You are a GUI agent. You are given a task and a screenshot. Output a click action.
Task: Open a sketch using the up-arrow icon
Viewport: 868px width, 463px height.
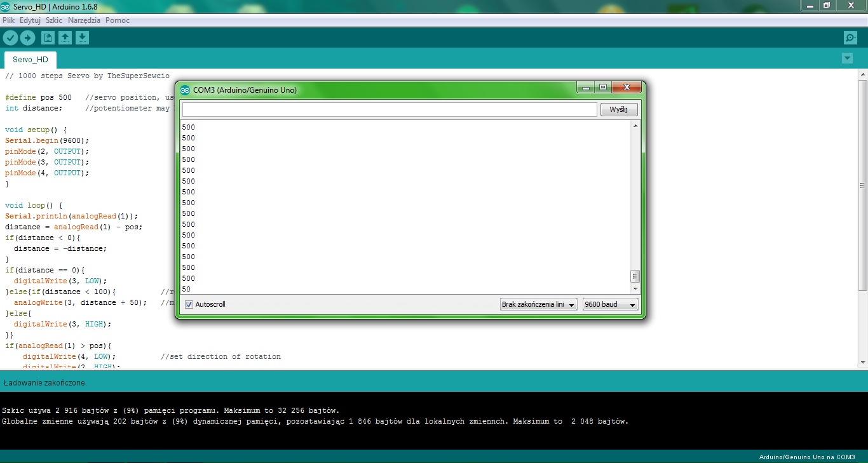65,38
